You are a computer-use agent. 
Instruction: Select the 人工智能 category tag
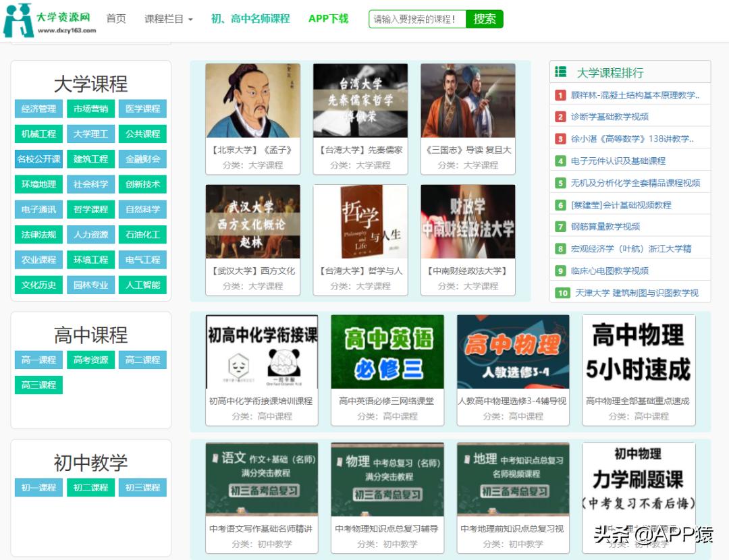pyautogui.click(x=142, y=285)
